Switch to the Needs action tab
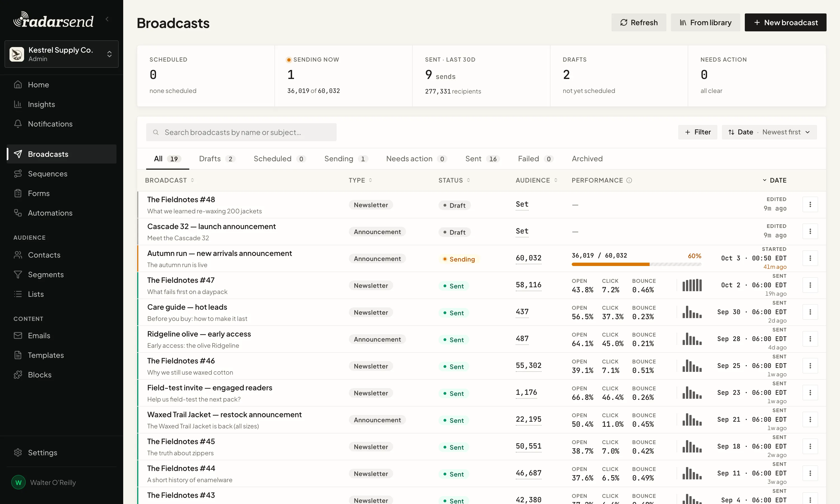840x504 pixels. click(x=417, y=158)
